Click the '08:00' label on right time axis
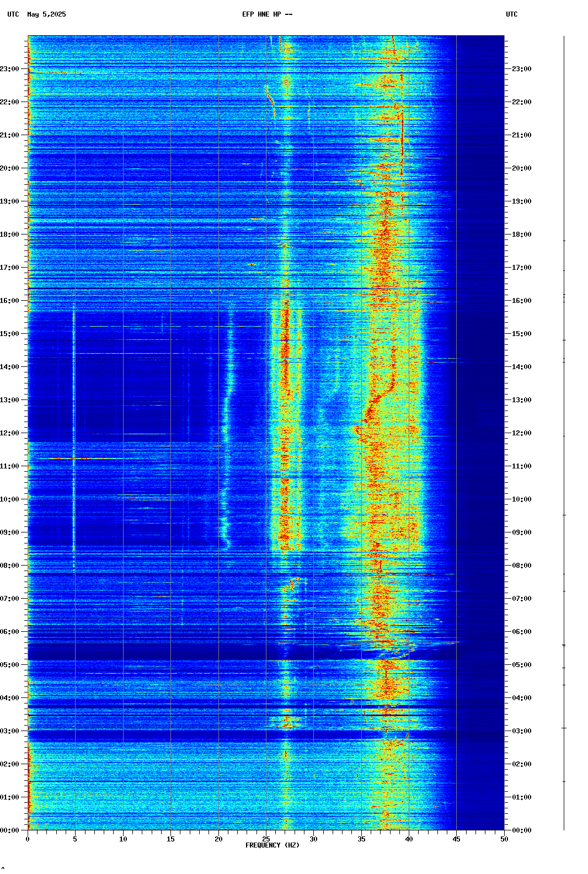Viewport: 588px width, 874px height. pos(522,566)
